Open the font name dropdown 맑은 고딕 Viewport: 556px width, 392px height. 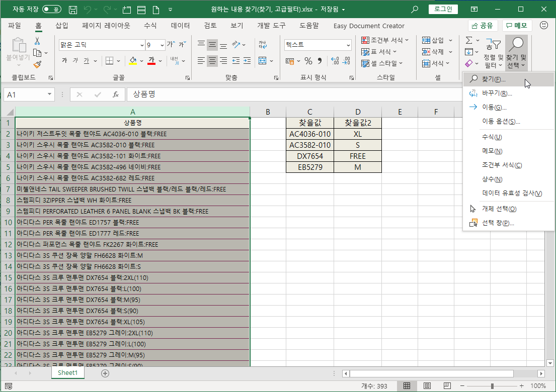click(142, 45)
